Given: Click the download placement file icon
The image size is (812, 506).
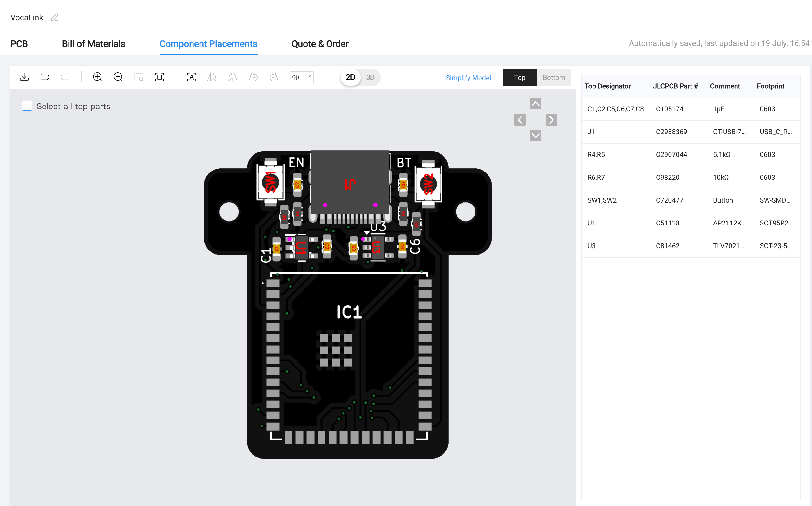Looking at the screenshot, I should 24,77.
